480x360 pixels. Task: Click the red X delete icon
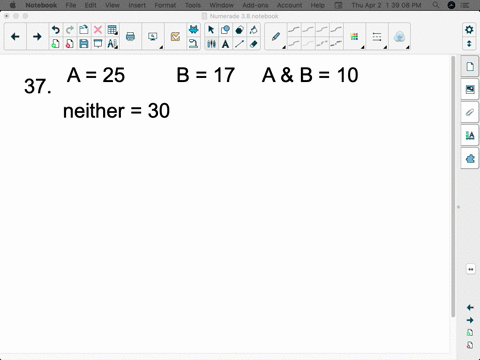98,30
